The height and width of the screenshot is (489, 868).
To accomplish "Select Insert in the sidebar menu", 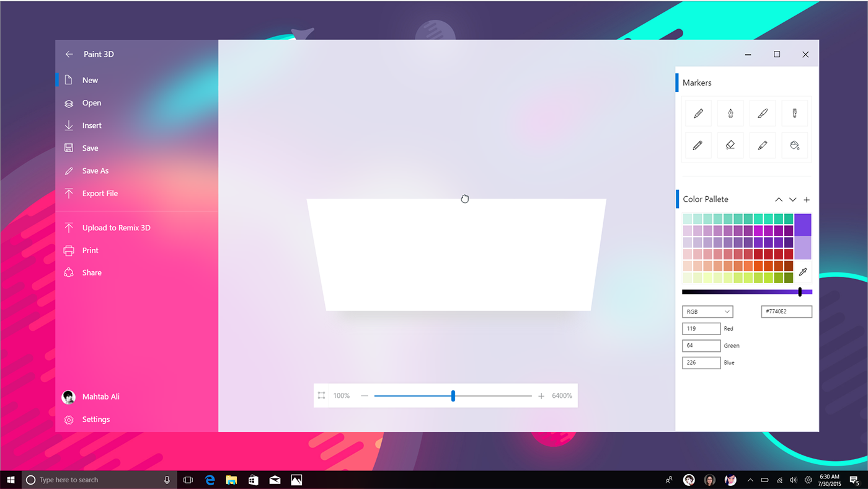I will point(137,125).
